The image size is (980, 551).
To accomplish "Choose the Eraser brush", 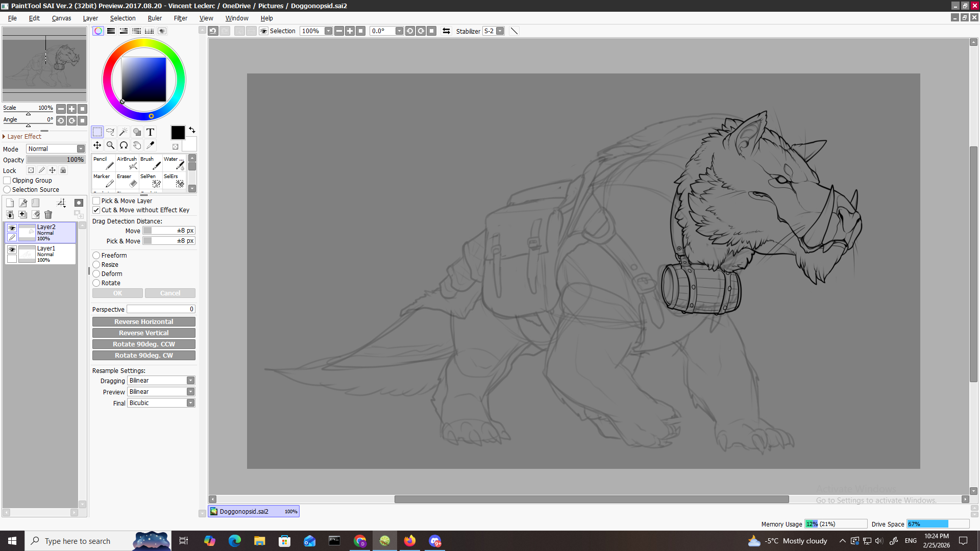I will [127, 181].
